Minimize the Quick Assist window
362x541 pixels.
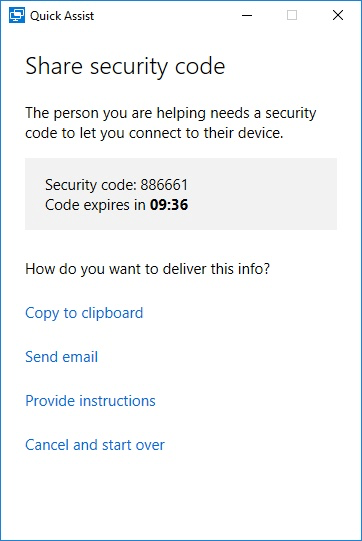[247, 15]
